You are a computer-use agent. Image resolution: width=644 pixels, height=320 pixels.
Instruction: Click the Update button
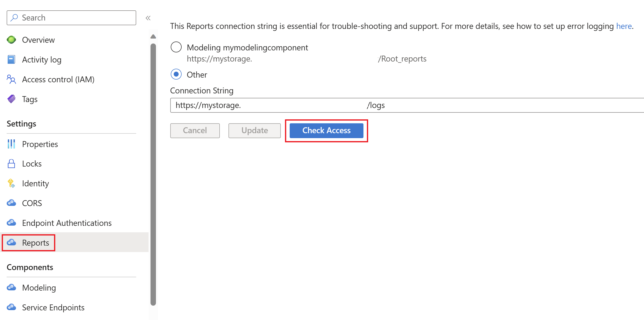(255, 130)
